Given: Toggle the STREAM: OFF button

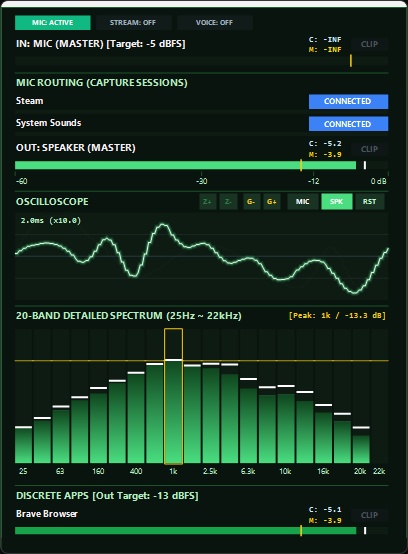Looking at the screenshot, I should (x=133, y=23).
